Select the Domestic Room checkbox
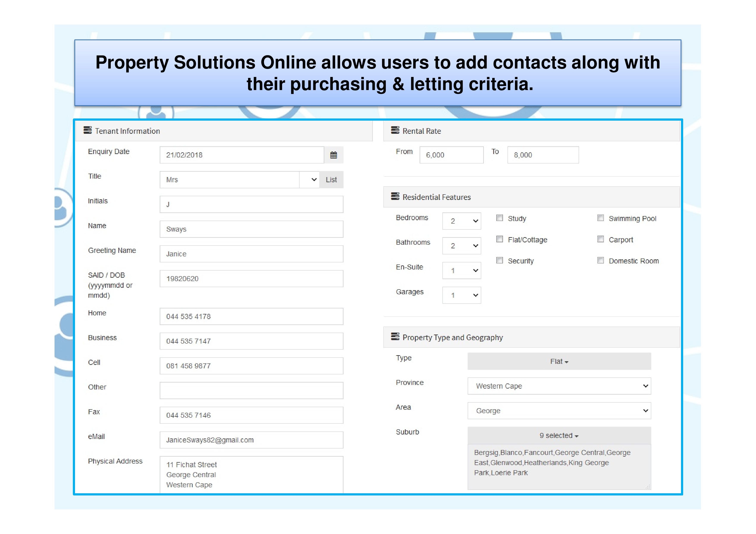This screenshot has height=534, width=756. [x=600, y=260]
